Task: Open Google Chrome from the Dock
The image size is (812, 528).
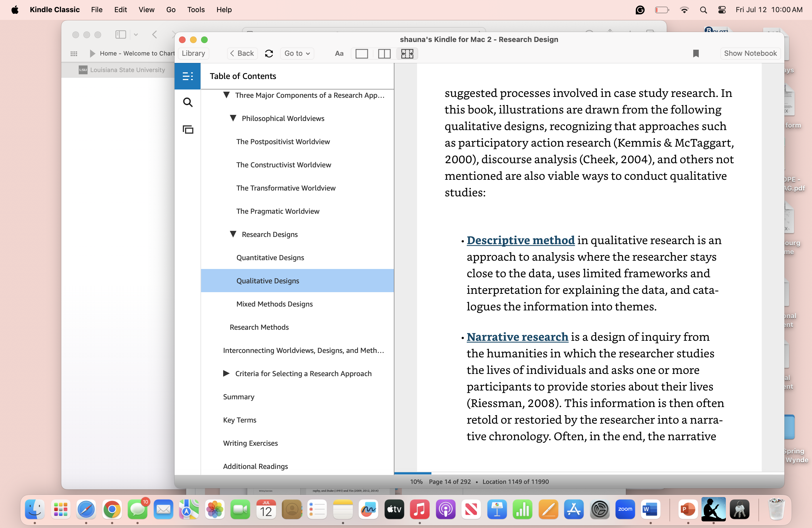Action: click(x=112, y=509)
